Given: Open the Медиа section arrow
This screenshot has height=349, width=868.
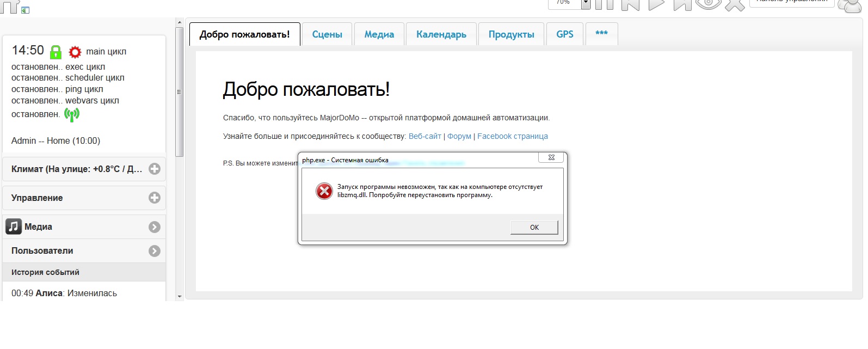Looking at the screenshot, I should pos(155,227).
